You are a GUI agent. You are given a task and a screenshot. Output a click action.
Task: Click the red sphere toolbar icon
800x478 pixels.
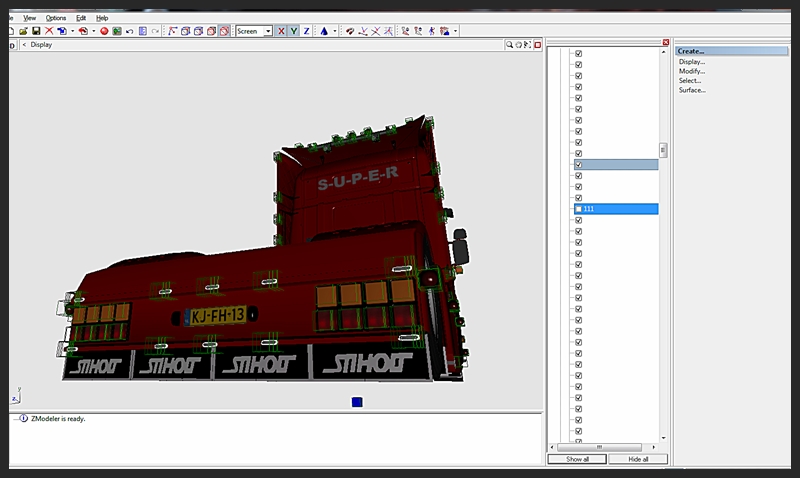click(x=104, y=31)
